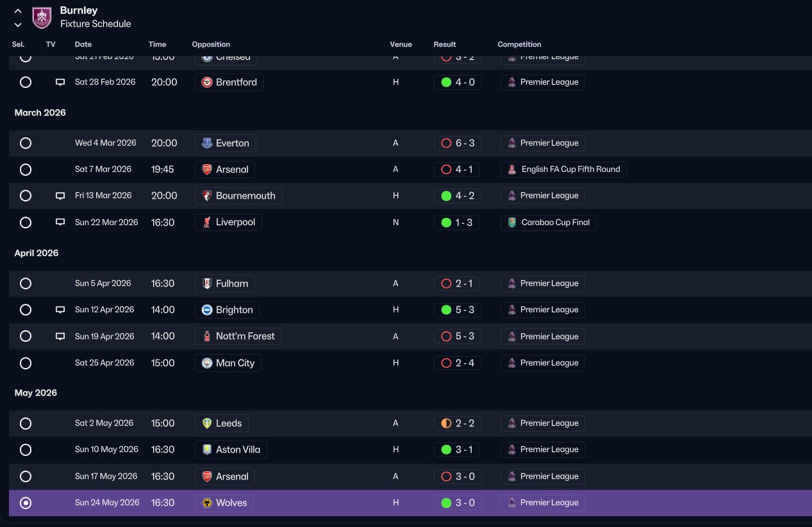Click the Burnley club crest icon
Screen dimensions: 812x527
point(42,17)
